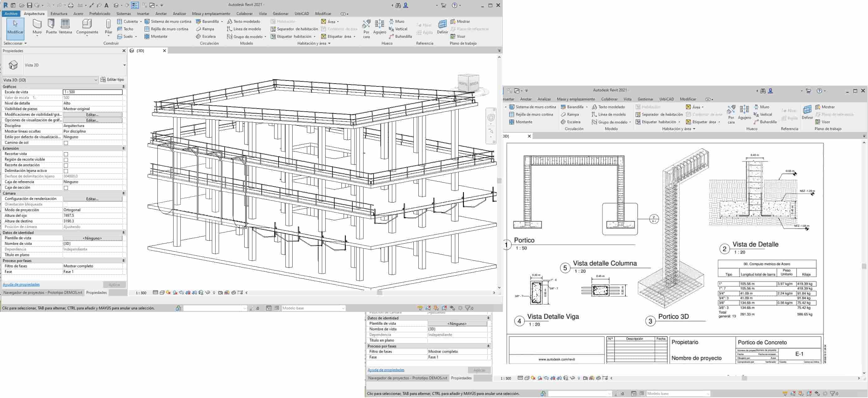Open the Cubierta roof dropdown arrow

click(x=141, y=22)
